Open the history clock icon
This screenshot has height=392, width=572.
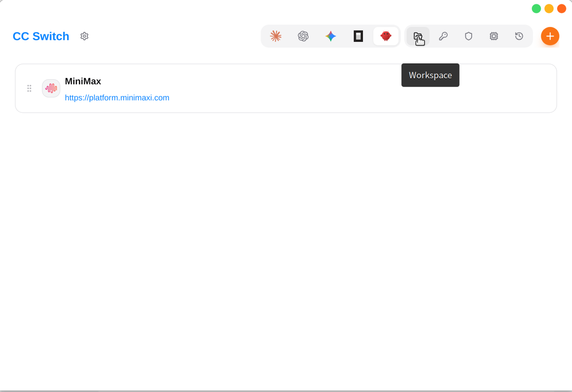pyautogui.click(x=519, y=36)
